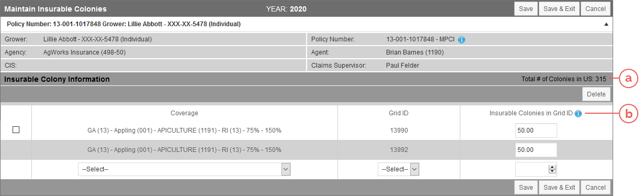Image resolution: width=644 pixels, height=196 pixels.
Task: Click the red 'b' callout marker
Action: 628,113
